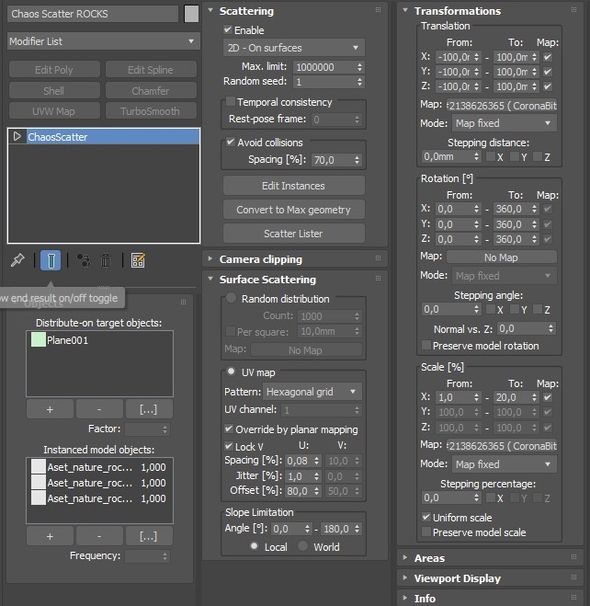Viewport: 590px width, 606px height.
Task: Toggle the show end result icon
Action: pyautogui.click(x=51, y=260)
